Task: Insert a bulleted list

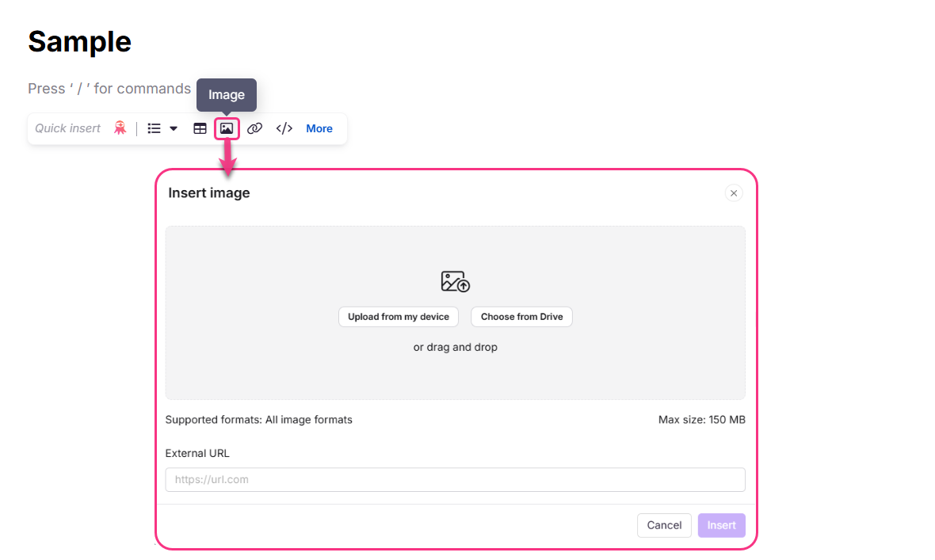Action: (154, 128)
